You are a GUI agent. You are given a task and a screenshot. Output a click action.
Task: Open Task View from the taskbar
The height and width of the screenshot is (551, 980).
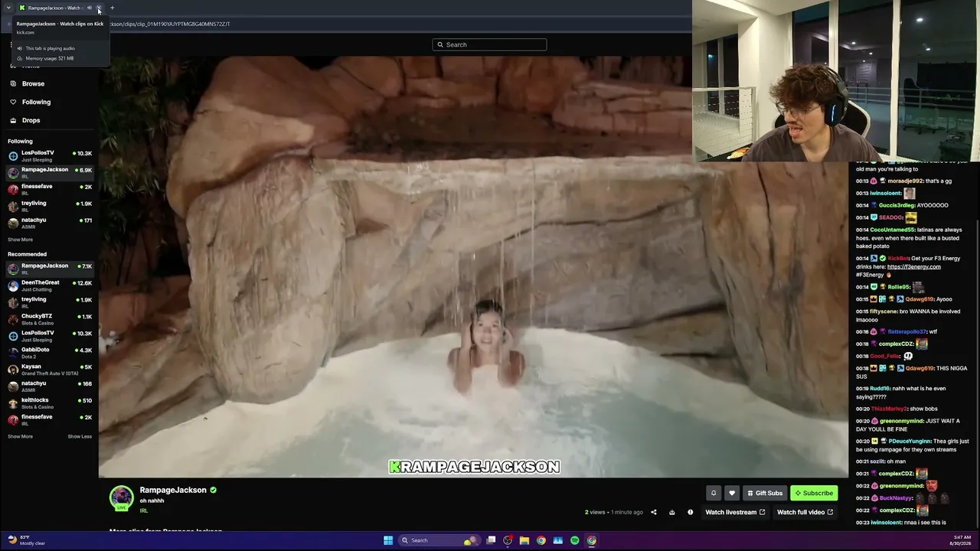(491, 540)
